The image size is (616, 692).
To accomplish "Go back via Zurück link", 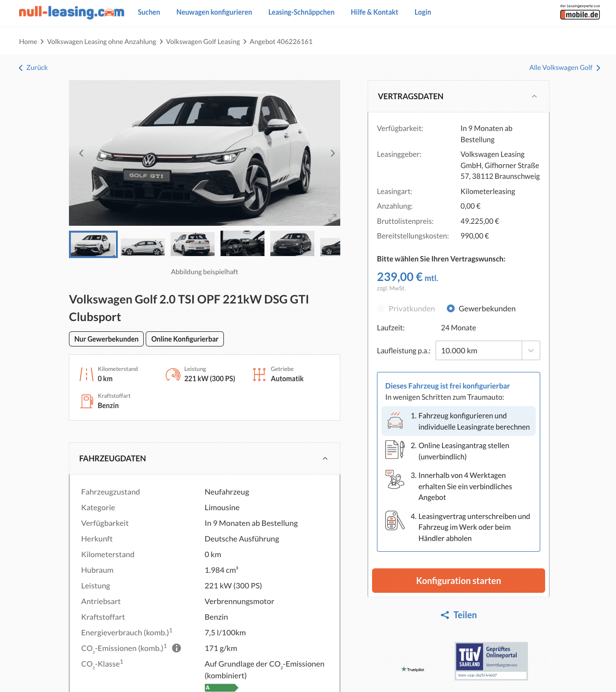I will coord(37,67).
